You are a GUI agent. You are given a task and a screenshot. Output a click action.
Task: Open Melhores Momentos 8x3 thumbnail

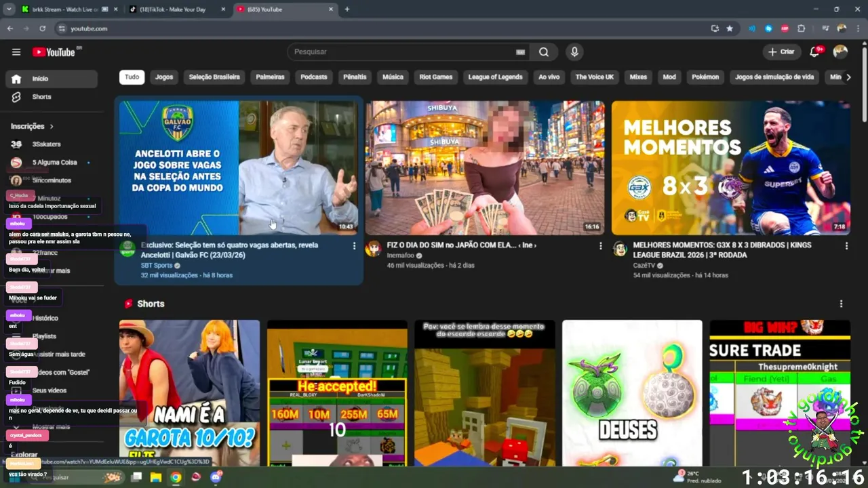click(731, 168)
